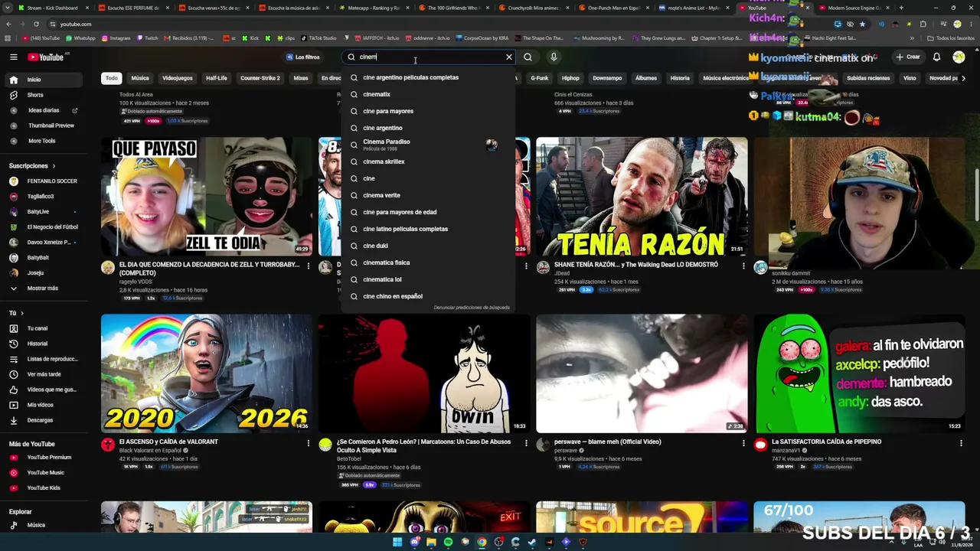
Task: Open Ideas diarias in the sidebar
Action: point(43,110)
